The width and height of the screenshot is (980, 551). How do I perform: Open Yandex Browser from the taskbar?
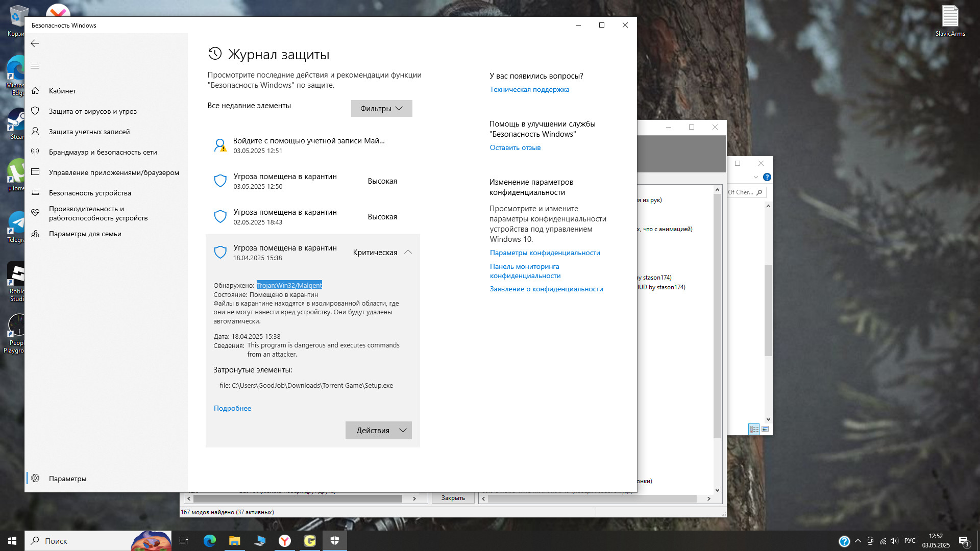click(x=285, y=541)
